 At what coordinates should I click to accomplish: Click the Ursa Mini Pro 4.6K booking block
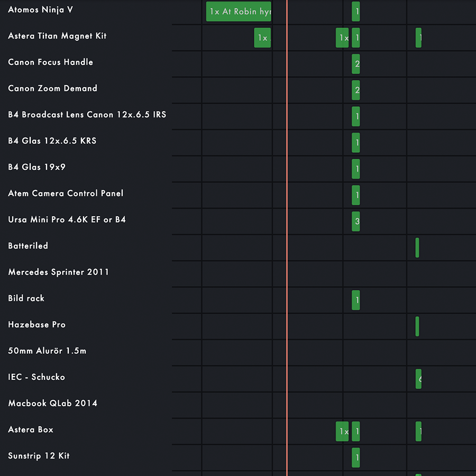[356, 222]
